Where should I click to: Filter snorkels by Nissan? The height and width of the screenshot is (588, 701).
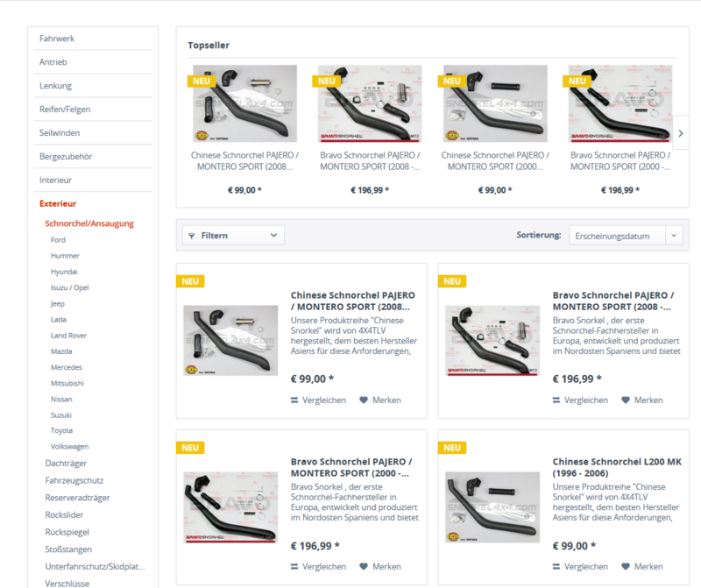click(x=61, y=400)
